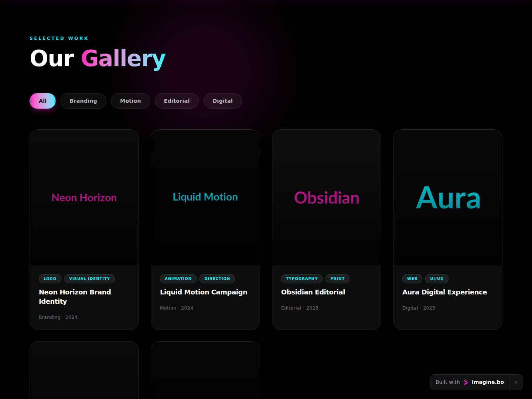
Task: Filter gallery by Branding
Action: (x=83, y=101)
